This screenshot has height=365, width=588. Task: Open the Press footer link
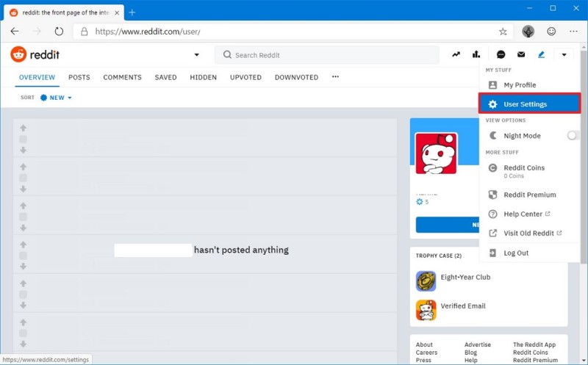pyautogui.click(x=423, y=360)
